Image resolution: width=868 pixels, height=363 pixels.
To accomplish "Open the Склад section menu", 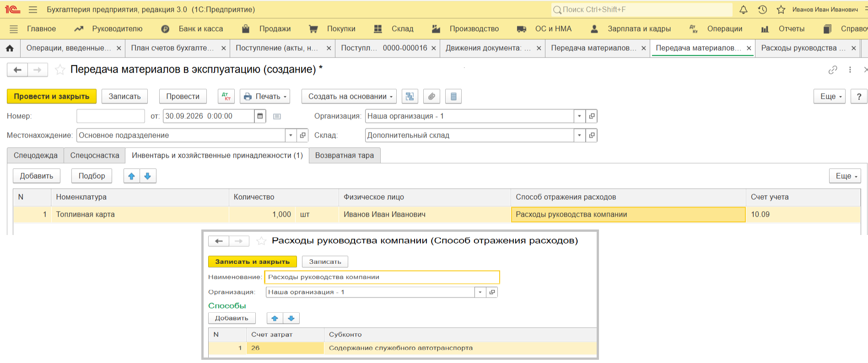I will 394,29.
